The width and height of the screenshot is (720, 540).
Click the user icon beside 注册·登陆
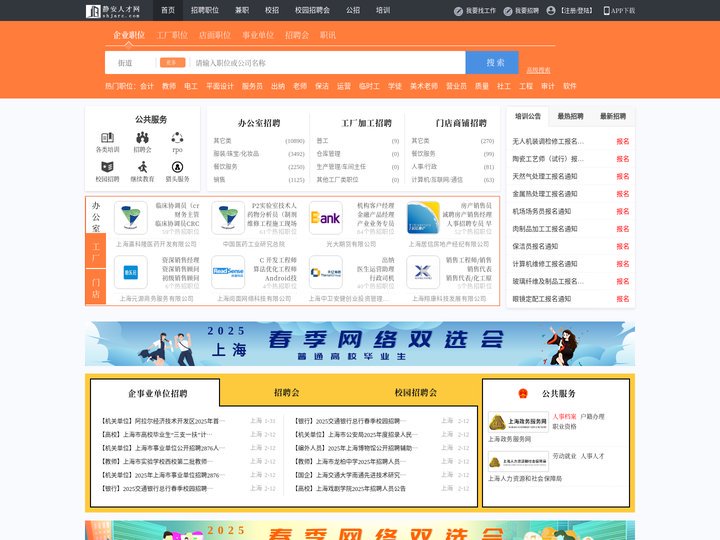[551, 11]
